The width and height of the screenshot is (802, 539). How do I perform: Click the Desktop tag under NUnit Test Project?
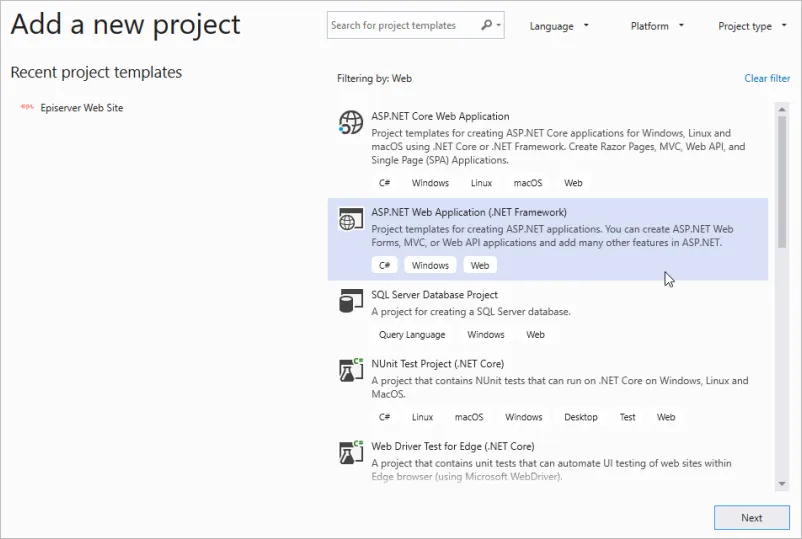[581, 417]
